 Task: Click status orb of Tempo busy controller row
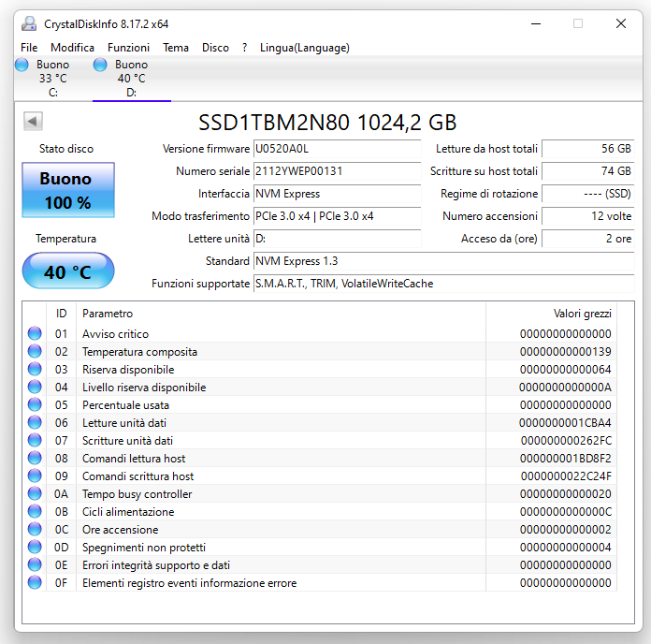35,493
